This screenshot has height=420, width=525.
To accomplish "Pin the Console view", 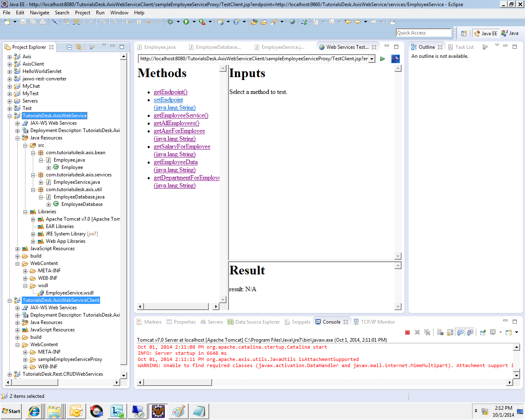I will coord(482,332).
